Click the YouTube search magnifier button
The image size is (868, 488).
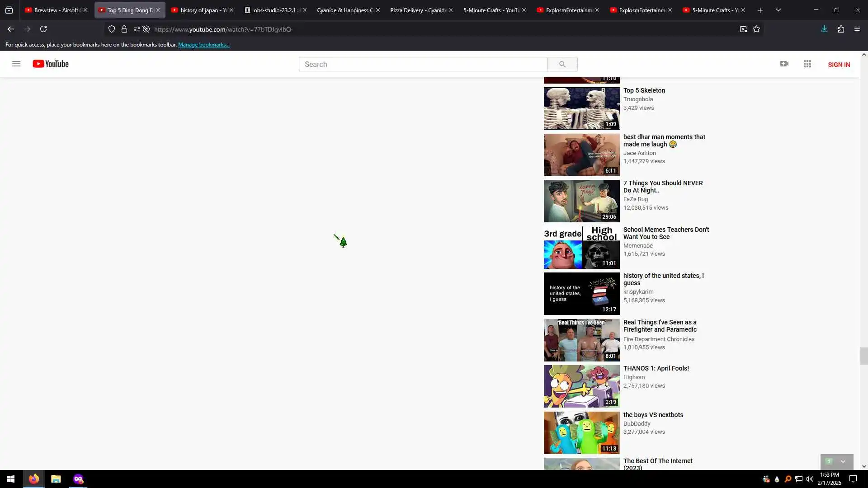562,64
